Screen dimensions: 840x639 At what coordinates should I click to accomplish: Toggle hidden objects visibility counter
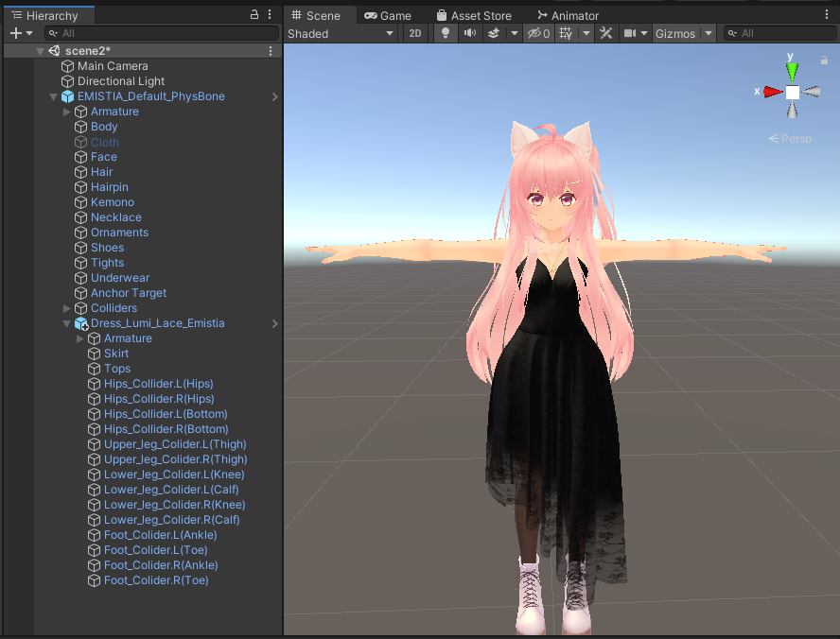(538, 33)
